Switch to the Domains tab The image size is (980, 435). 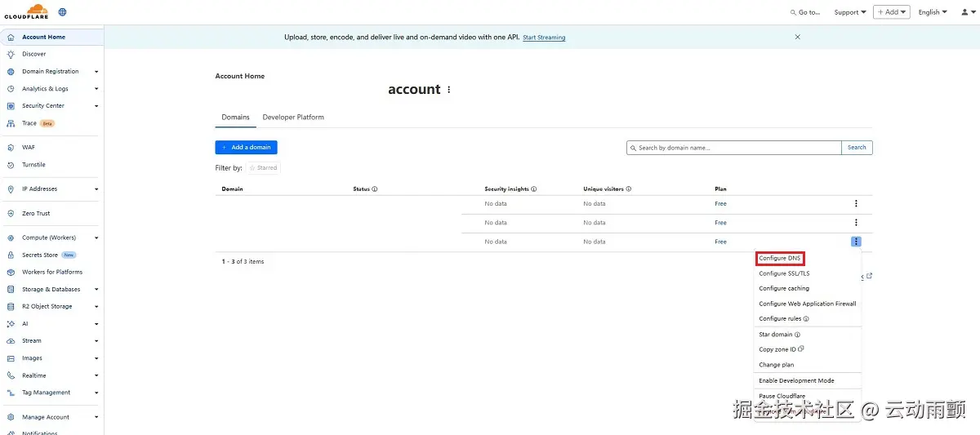pyautogui.click(x=235, y=118)
